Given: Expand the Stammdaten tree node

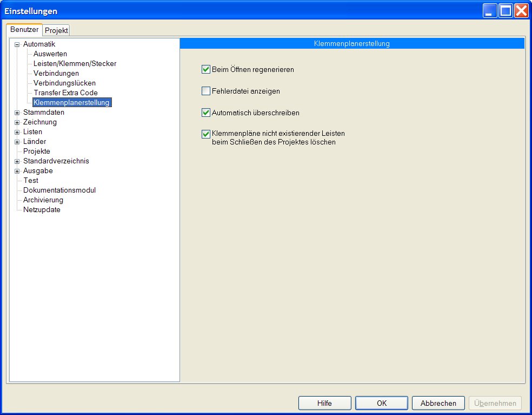Looking at the screenshot, I should [17, 113].
